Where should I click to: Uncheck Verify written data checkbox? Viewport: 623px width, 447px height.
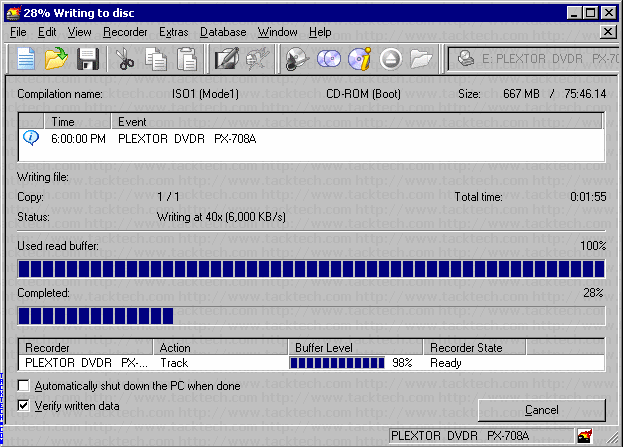click(24, 405)
